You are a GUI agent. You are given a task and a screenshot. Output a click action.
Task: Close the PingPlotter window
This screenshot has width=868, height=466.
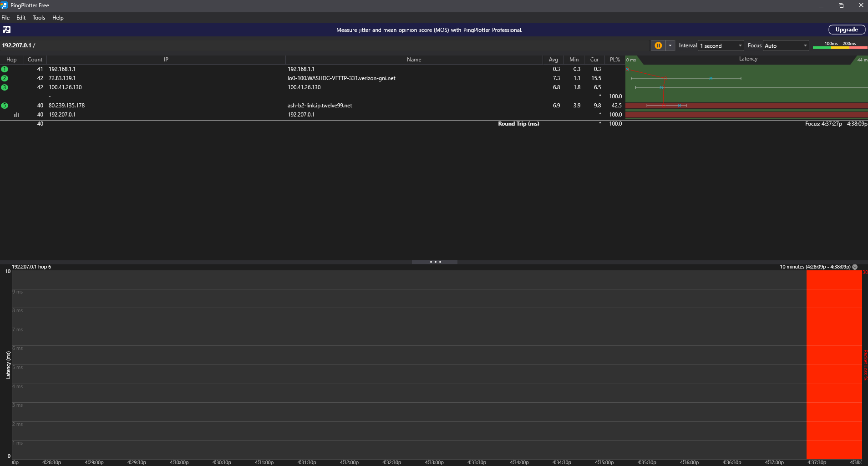point(861,5)
